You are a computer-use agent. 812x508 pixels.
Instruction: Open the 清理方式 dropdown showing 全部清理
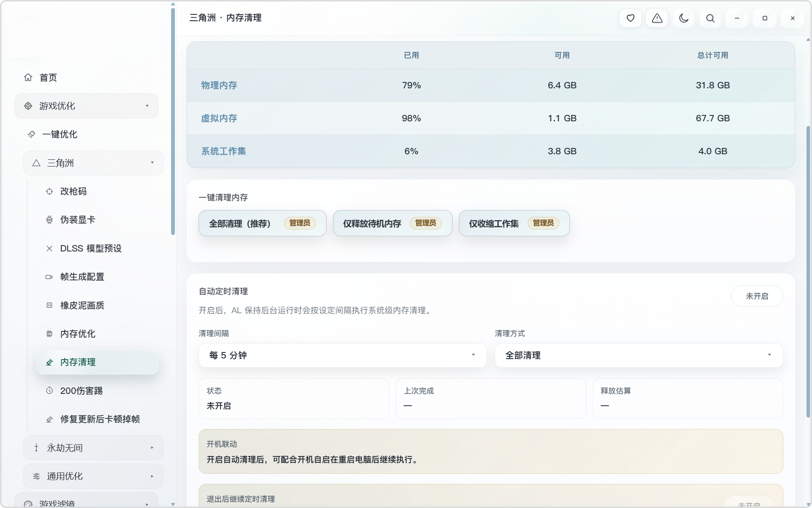click(x=639, y=355)
